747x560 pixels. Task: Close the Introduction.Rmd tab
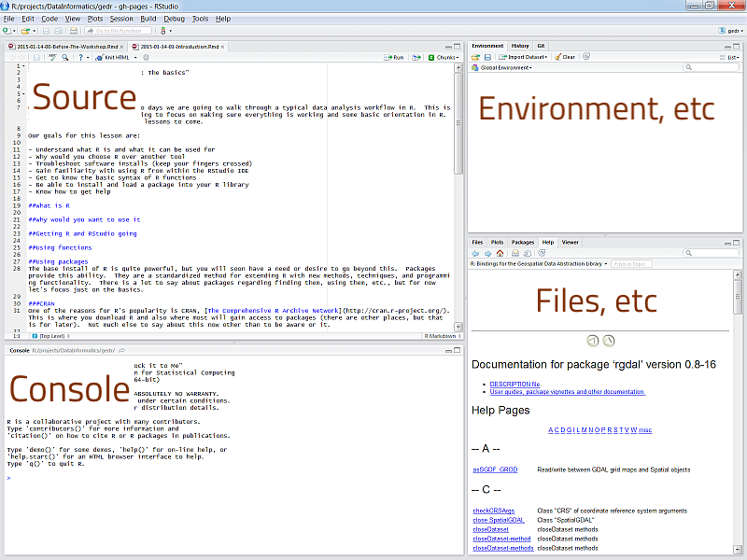pos(222,47)
